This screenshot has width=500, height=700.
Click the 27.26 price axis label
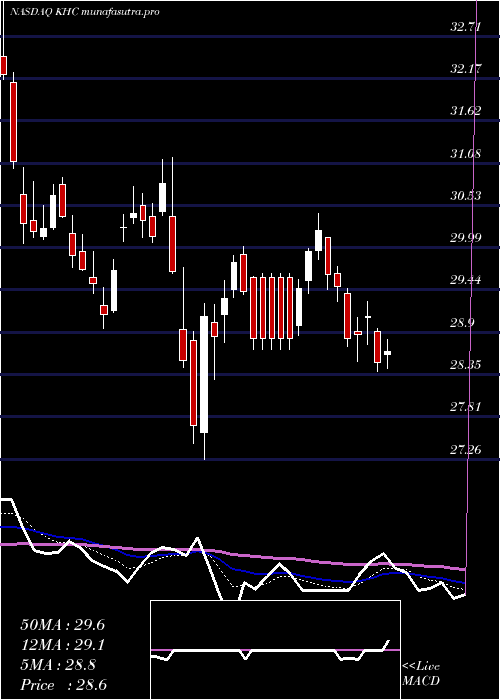click(x=466, y=450)
